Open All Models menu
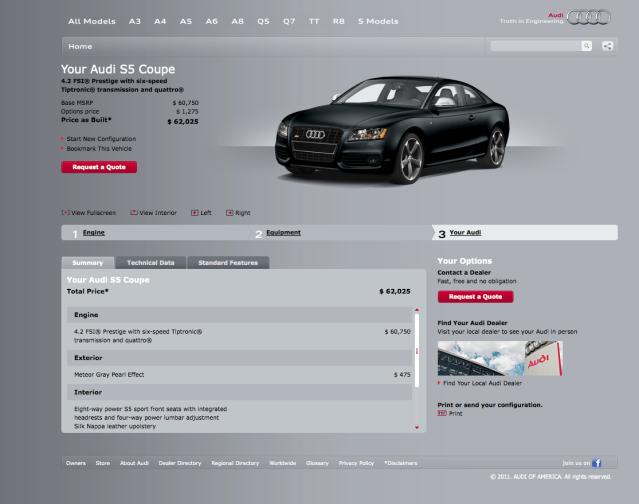 (92, 21)
